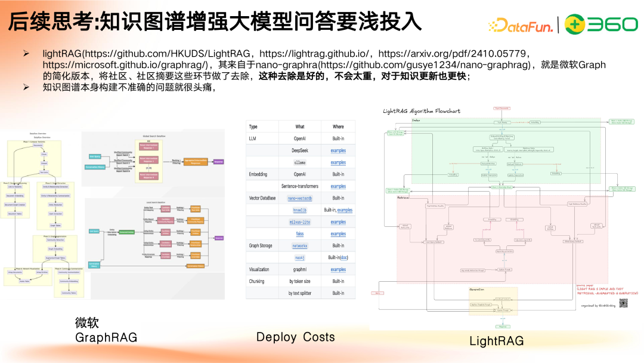Click the slide title 后续思考
644x363 pixels.
point(215,21)
